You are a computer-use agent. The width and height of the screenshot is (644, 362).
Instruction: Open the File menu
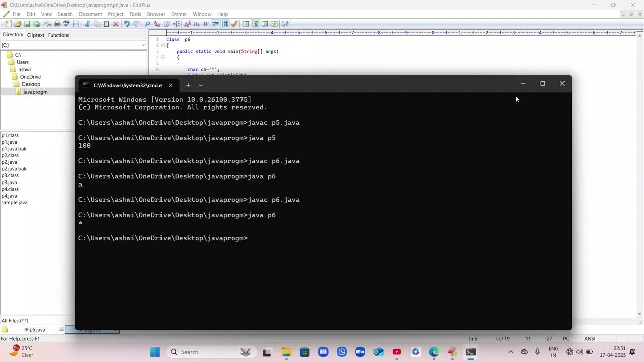tap(17, 14)
